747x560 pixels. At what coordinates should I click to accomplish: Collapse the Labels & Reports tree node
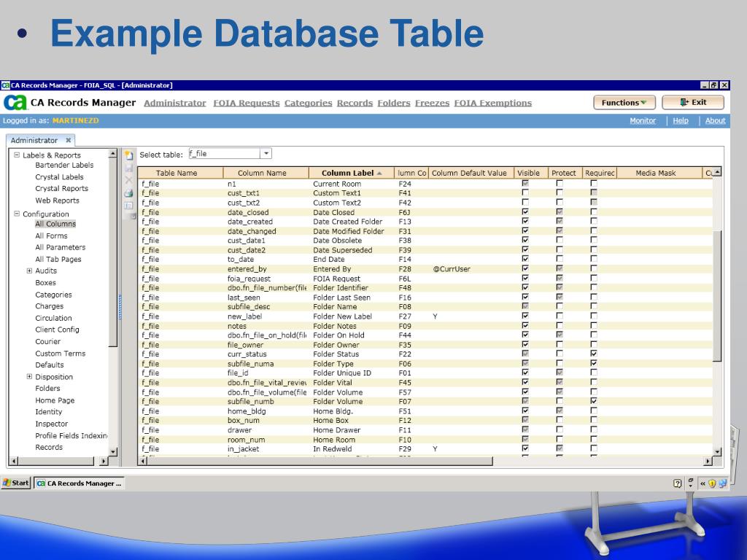[x=18, y=155]
